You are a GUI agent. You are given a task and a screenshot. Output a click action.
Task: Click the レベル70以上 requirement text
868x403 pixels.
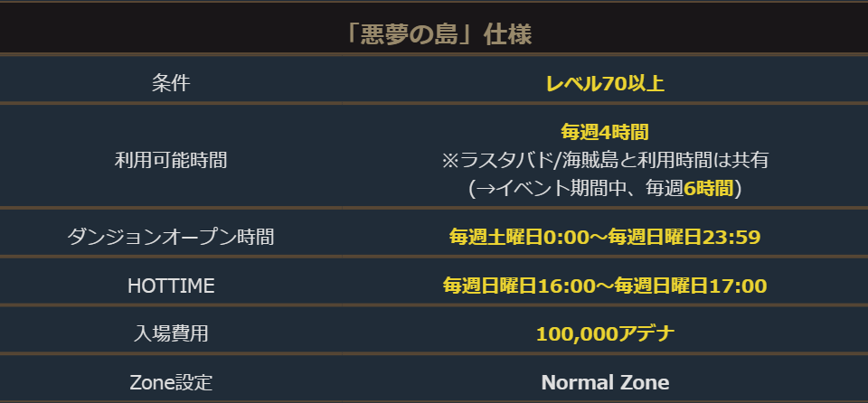605,84
